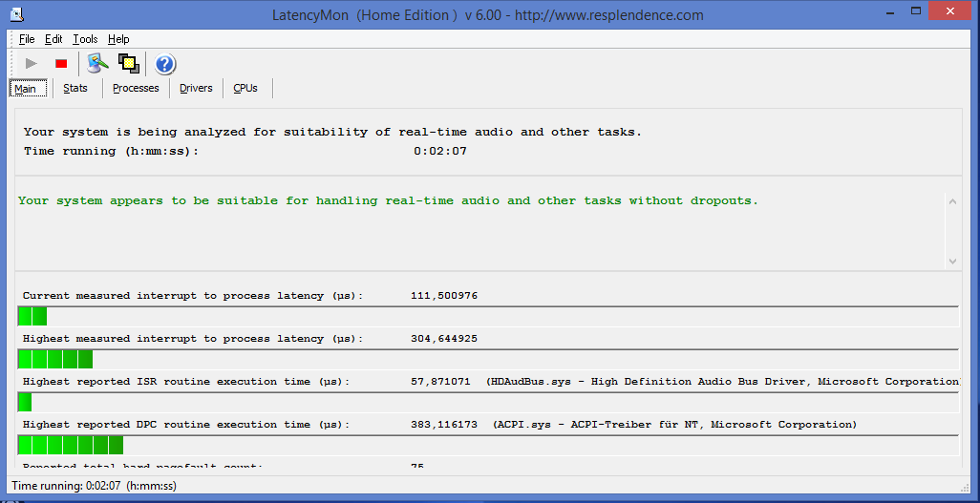980x503 pixels.
Task: Click ISR execution time value 57,871071
Action: [440, 381]
